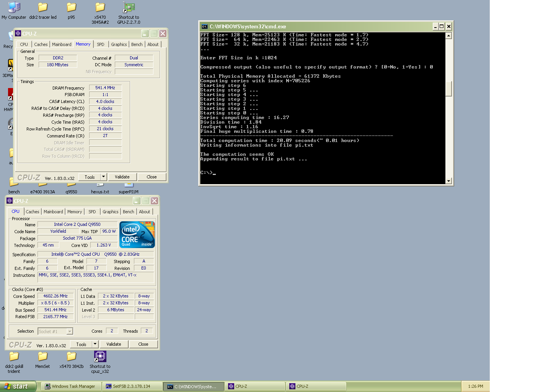Click the Core VID 1.263 V value
The height and width of the screenshot is (392, 551).
(x=104, y=245)
